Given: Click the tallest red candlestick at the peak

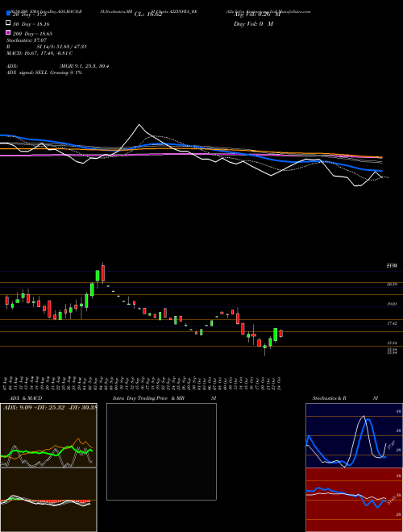Looking at the screenshot, I should point(103,273).
